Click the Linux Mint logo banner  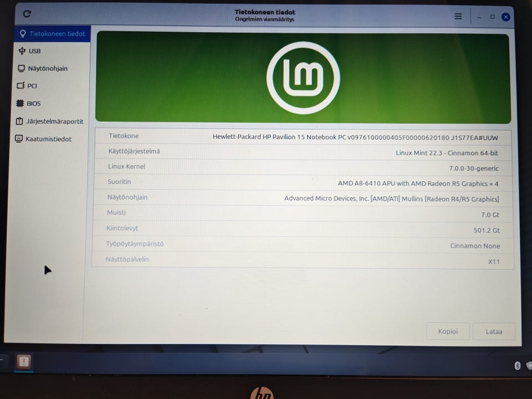[x=303, y=78]
